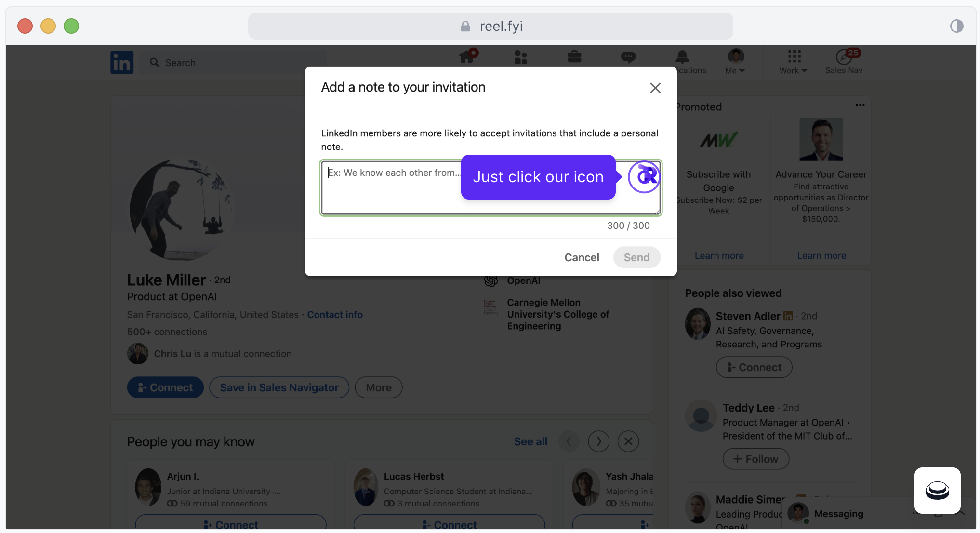
Task: Expand the Me profile dropdown
Action: (x=735, y=63)
